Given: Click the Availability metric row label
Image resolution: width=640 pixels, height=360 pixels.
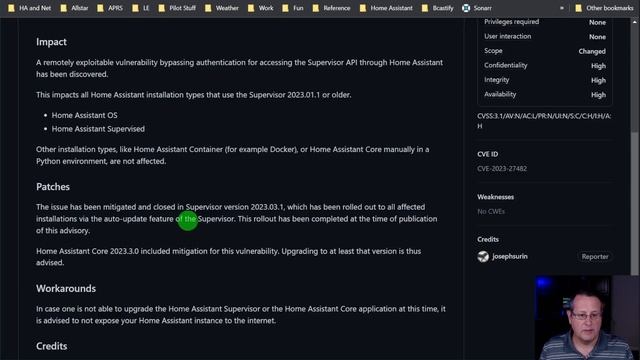Looking at the screenshot, I should coord(500,94).
